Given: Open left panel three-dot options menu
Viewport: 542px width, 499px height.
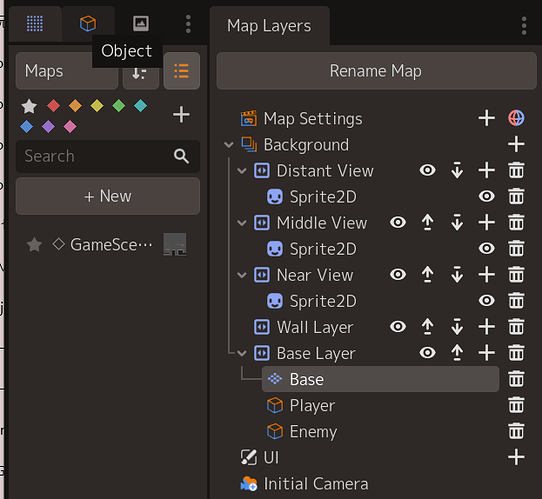Looking at the screenshot, I should click(x=188, y=24).
